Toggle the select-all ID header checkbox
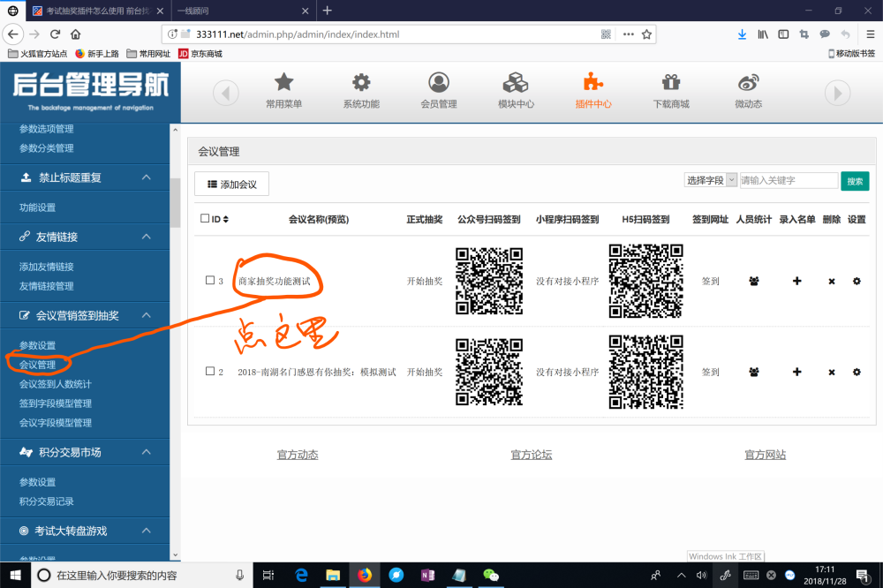Image resolution: width=883 pixels, height=588 pixels. (205, 219)
